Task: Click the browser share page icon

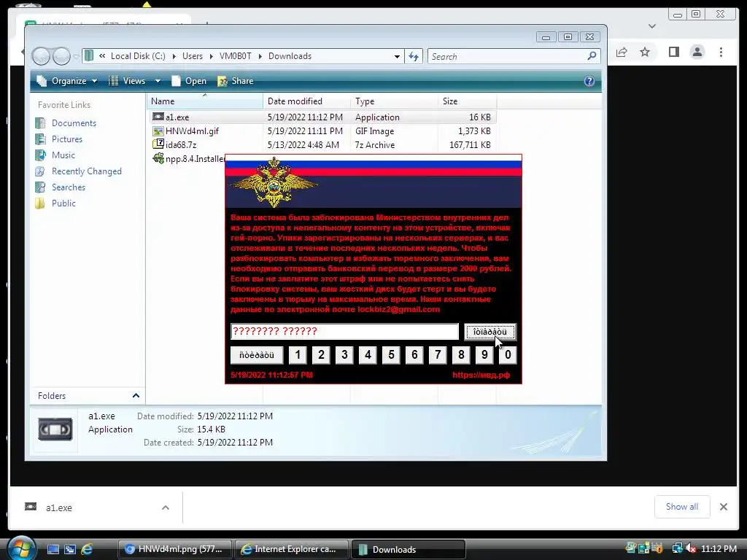Action: click(622, 52)
